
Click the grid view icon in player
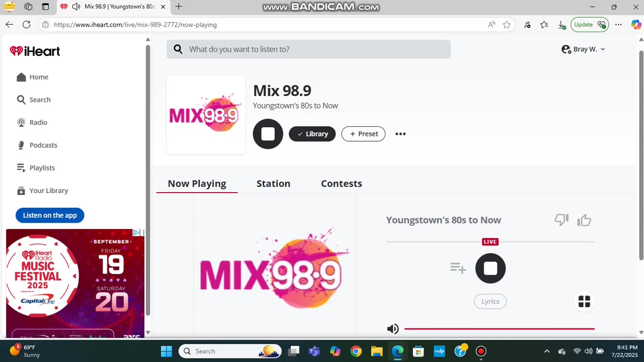pyautogui.click(x=584, y=301)
